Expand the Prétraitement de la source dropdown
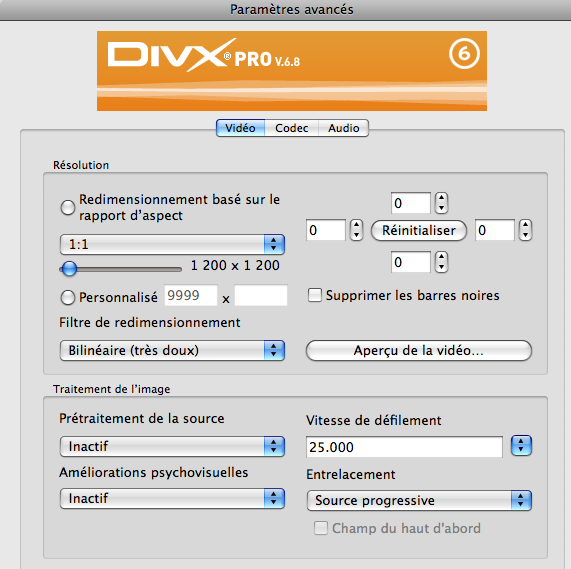Viewport: 571px width, 569px height. (x=172, y=446)
